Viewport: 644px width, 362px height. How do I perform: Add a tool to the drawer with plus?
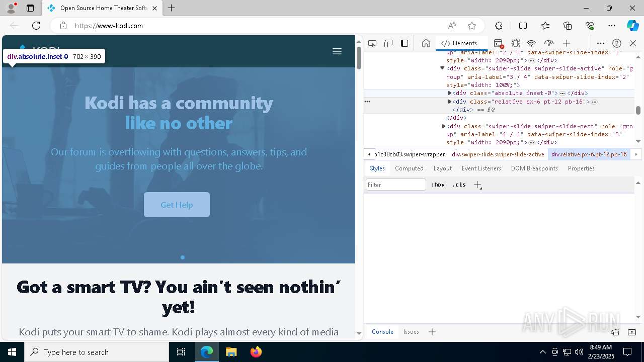(x=432, y=332)
